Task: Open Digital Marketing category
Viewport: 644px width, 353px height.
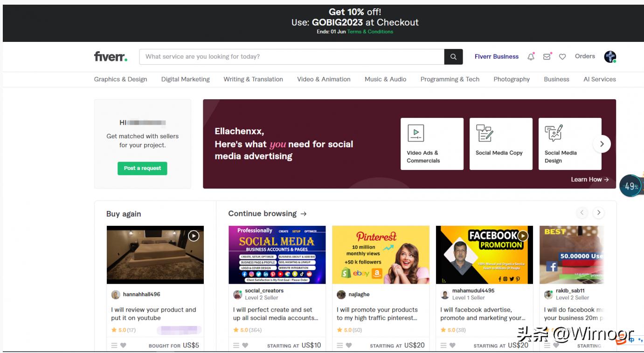Action: (186, 79)
